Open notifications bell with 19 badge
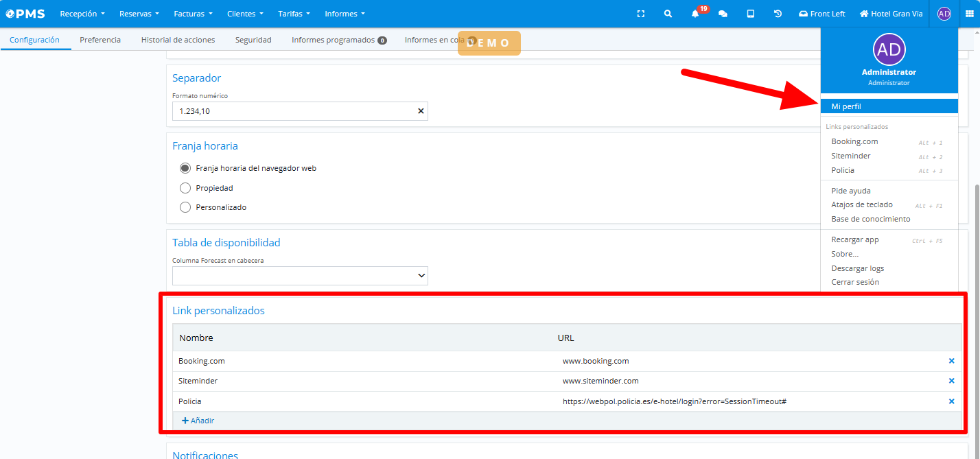Image resolution: width=980 pixels, height=459 pixels. click(696, 14)
